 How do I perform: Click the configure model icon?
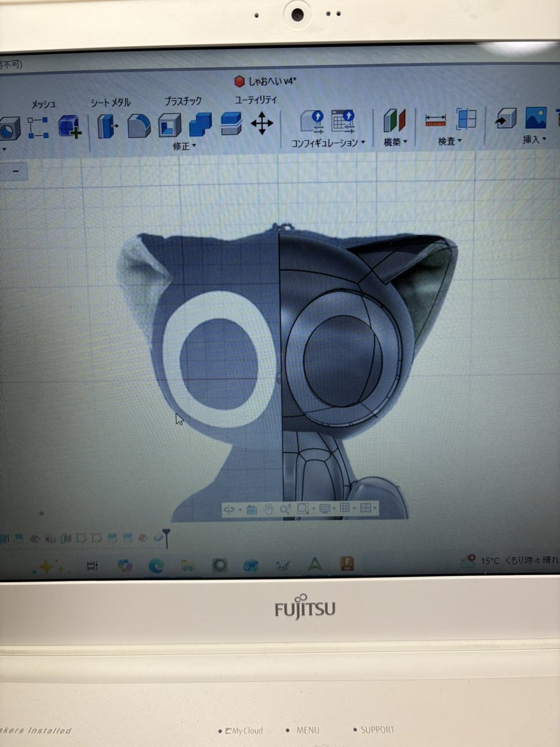312,121
